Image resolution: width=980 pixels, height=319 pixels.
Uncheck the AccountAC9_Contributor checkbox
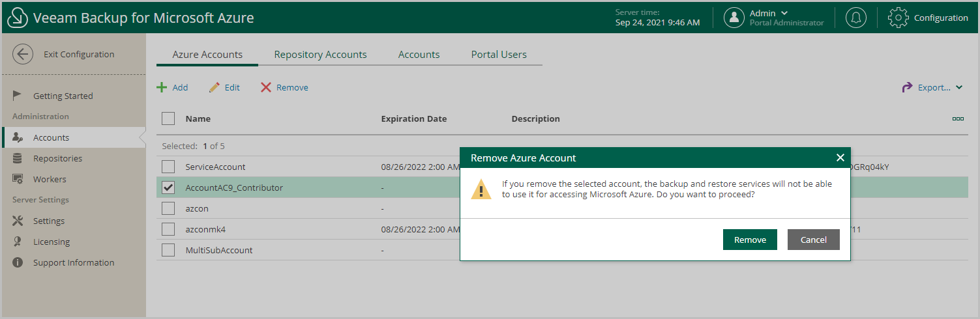(168, 187)
